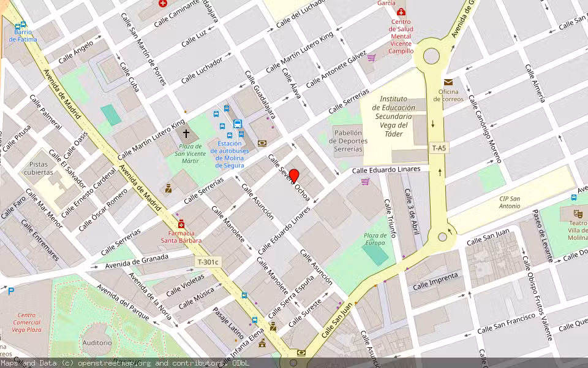
Task: Click the Pasaje Latino label
Action: click(228, 323)
